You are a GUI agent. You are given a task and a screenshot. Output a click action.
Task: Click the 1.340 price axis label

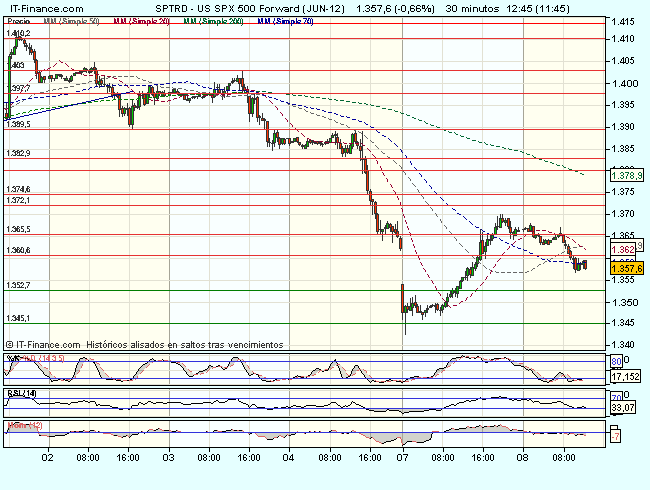(623, 344)
